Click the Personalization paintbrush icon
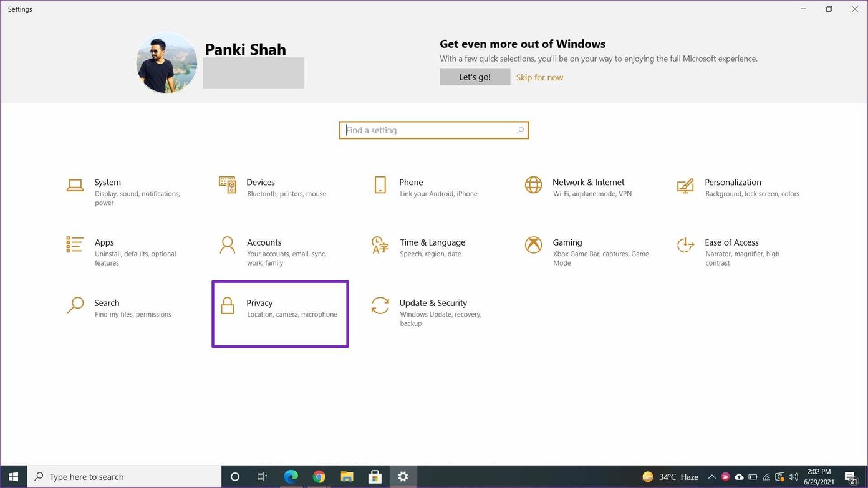 coord(685,185)
